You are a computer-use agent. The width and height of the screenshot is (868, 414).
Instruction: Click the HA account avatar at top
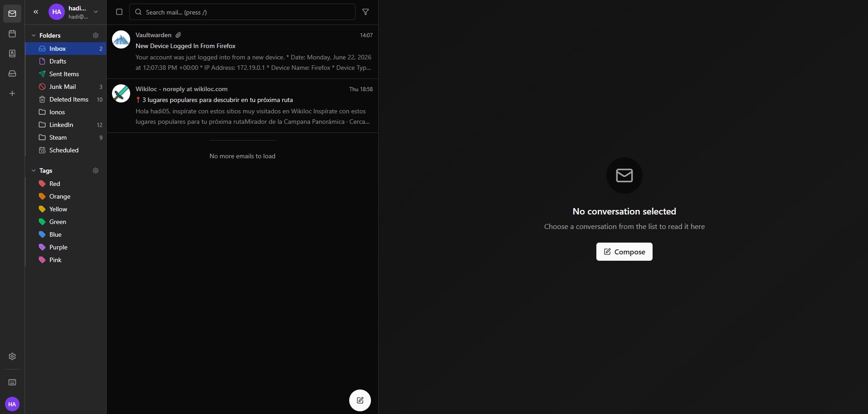[x=57, y=12]
